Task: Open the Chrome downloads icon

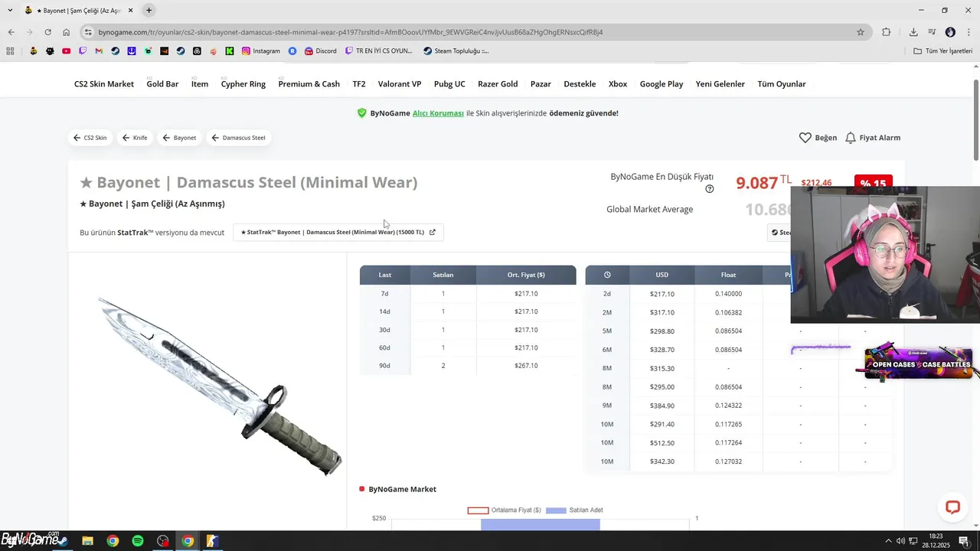Action: (913, 32)
